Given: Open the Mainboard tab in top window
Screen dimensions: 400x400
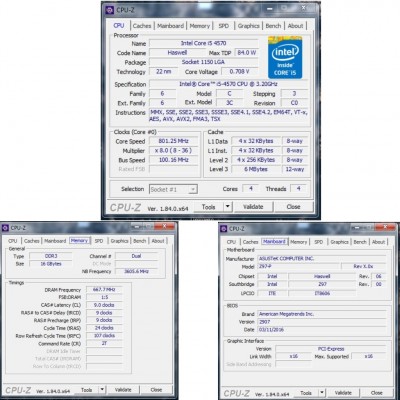Looking at the screenshot, I should 170,26.
